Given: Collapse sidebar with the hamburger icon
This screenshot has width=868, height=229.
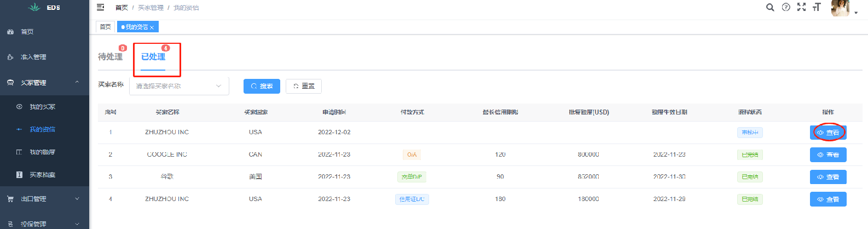Looking at the screenshot, I should 100,7.
